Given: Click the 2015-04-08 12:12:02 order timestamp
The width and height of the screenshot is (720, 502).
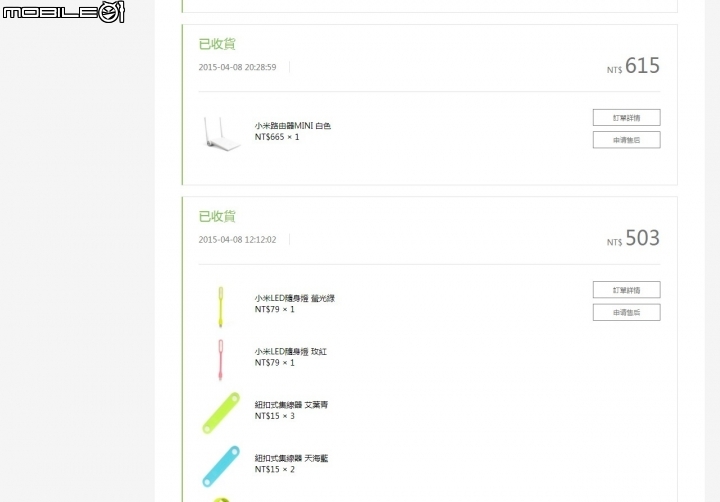Looking at the screenshot, I should (237, 240).
